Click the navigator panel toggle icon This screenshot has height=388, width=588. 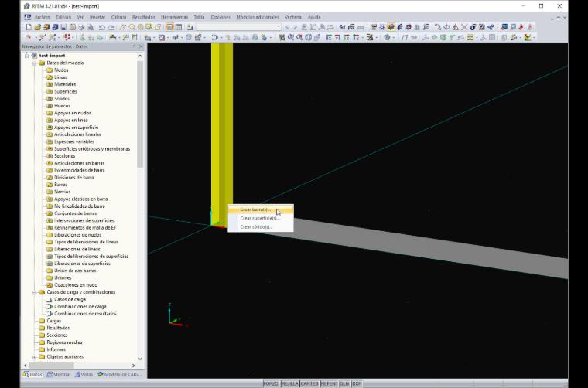point(169,27)
